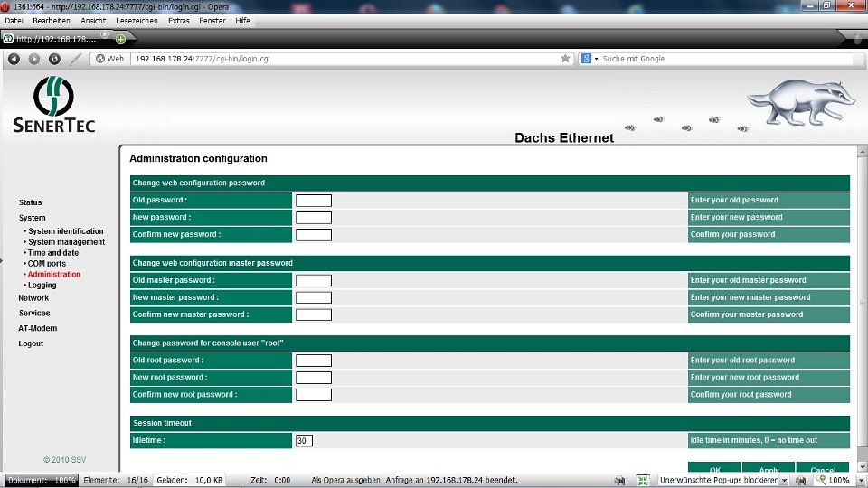Click the SenerTec logo
Screen dimensions: 868x488
click(53, 105)
